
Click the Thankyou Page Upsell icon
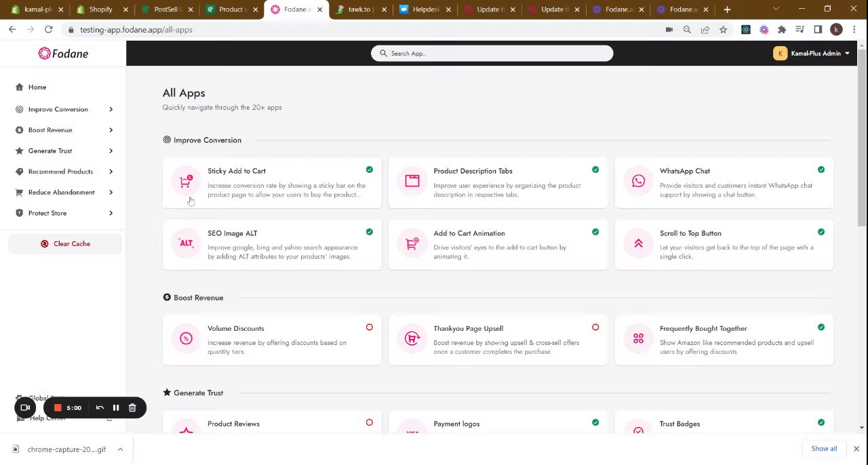412,338
